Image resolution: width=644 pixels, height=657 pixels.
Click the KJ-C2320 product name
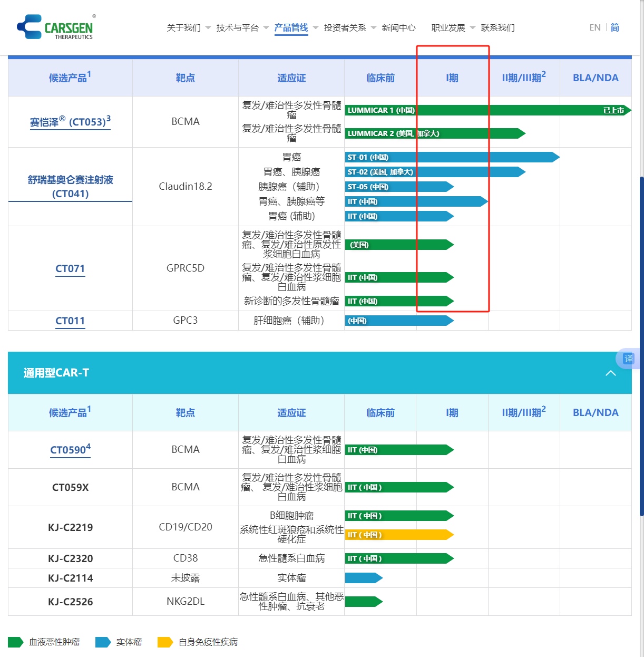pyautogui.click(x=70, y=558)
